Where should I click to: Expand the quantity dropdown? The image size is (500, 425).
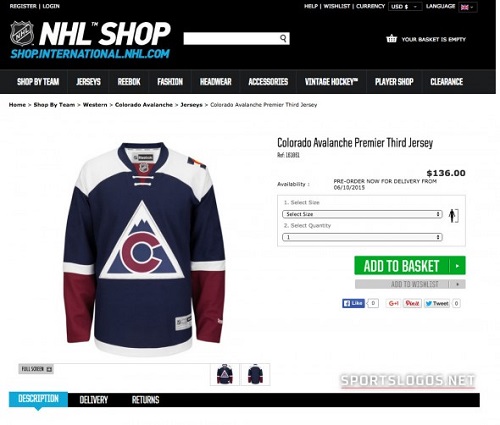[x=362, y=237]
